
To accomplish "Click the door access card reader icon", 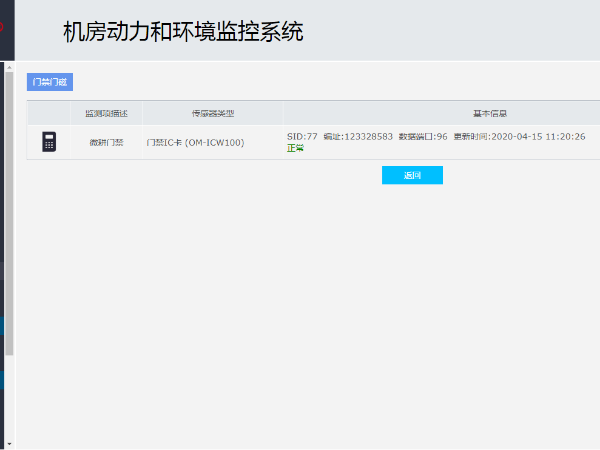I will 49,142.
